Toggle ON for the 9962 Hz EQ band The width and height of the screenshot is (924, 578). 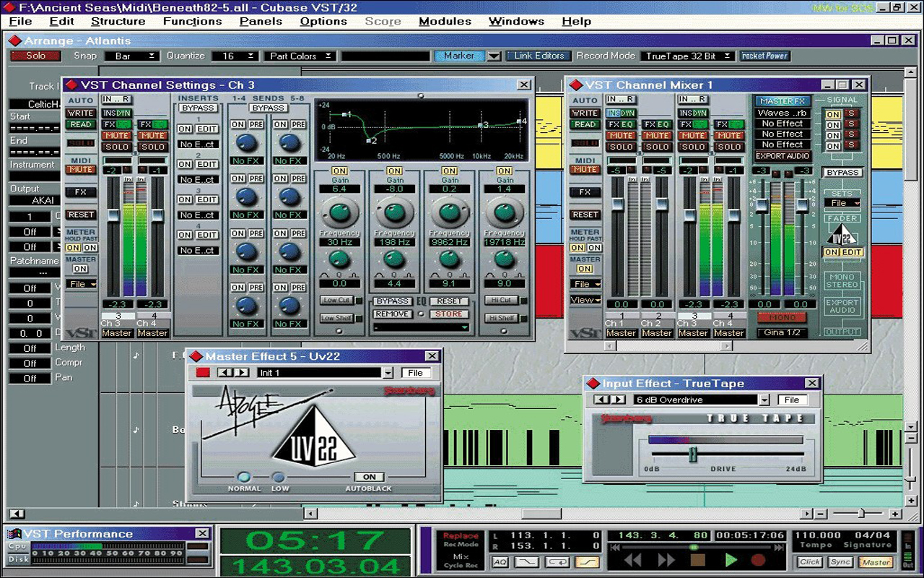point(449,171)
